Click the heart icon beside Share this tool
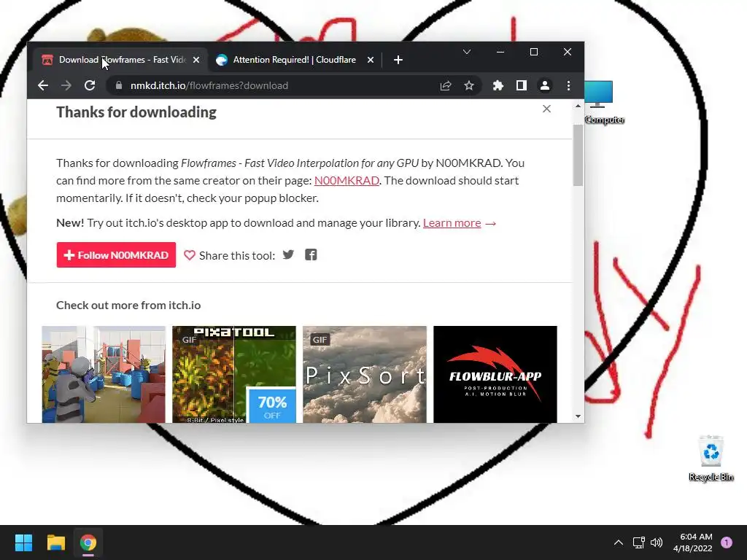The image size is (747, 560). tap(189, 255)
